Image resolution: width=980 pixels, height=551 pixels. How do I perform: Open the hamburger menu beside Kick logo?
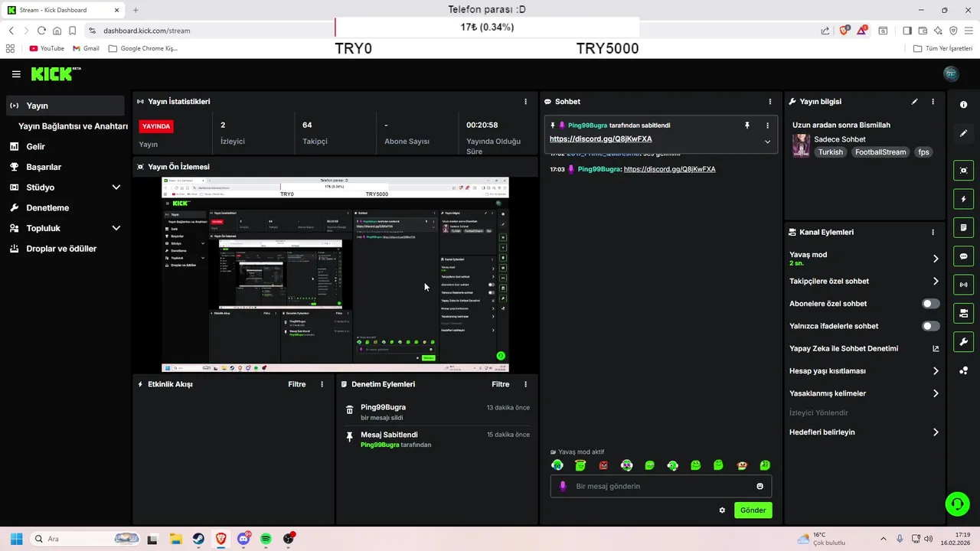pyautogui.click(x=16, y=74)
